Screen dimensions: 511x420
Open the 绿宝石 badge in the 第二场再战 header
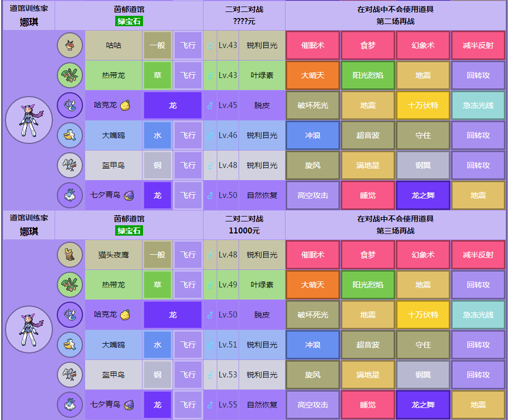[129, 21]
